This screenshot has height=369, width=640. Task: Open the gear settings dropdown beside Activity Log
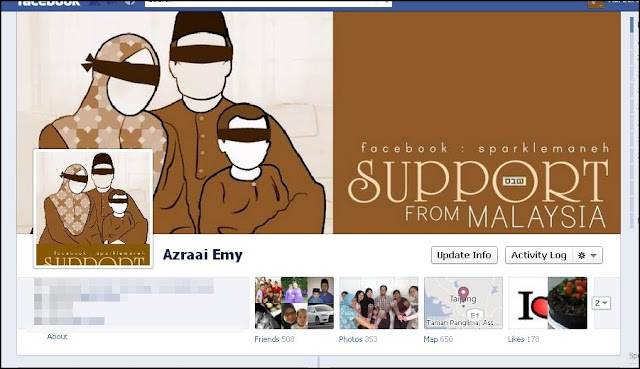coord(587,255)
